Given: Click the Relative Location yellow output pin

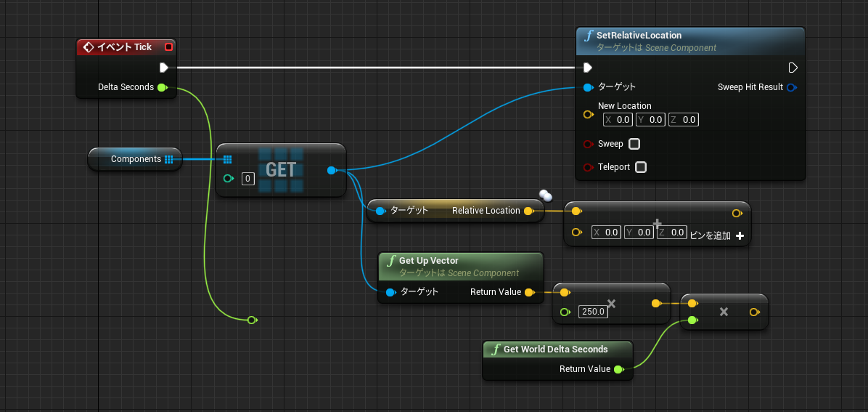Looking at the screenshot, I should (x=528, y=211).
